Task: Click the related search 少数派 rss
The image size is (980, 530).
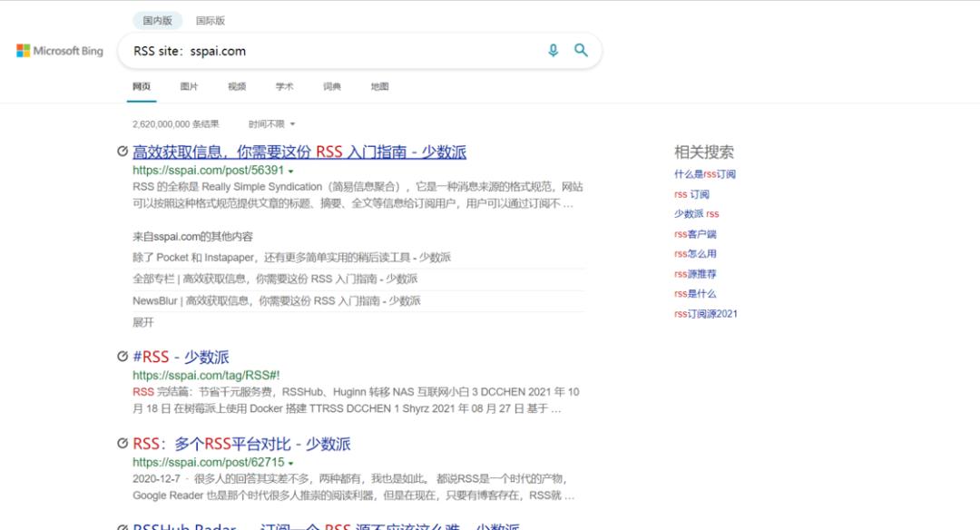Action: coord(696,214)
